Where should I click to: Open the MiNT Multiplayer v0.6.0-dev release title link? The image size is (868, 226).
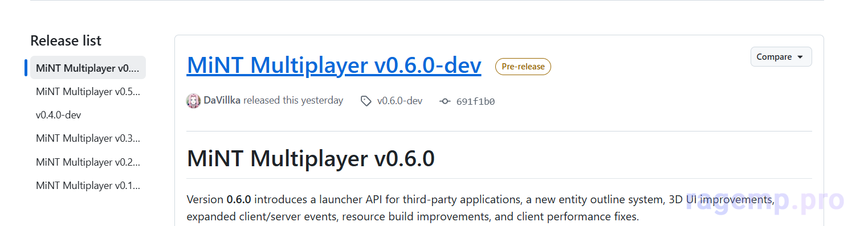click(x=334, y=65)
